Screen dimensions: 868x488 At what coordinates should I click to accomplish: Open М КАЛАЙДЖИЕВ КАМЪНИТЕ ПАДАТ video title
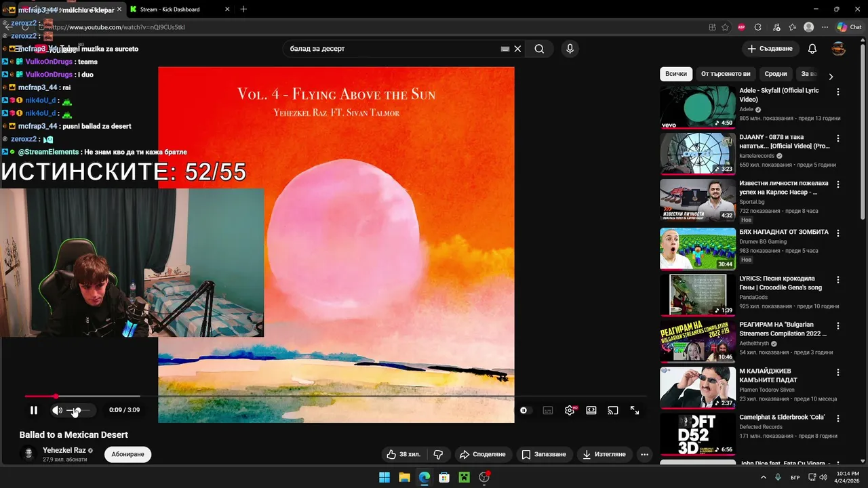tap(768, 375)
